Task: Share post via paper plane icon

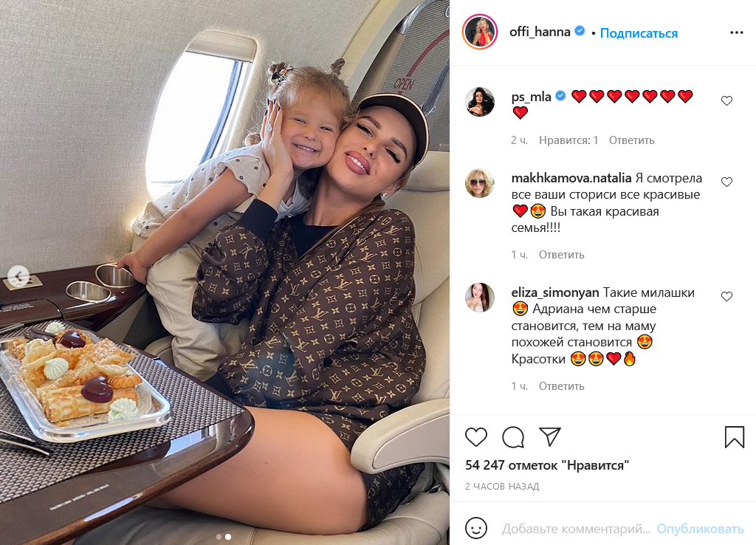Action: click(x=549, y=436)
